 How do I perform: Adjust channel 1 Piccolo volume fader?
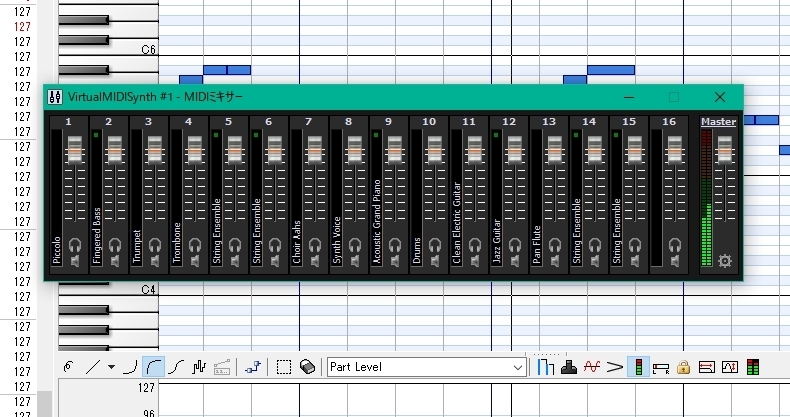[x=75, y=150]
